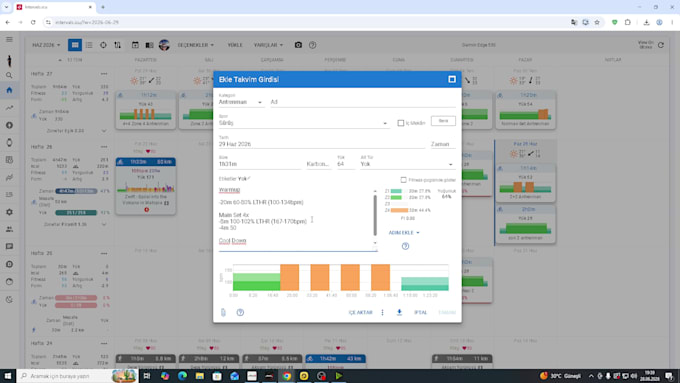
Task: Open the athletes people icon in sidebar
Action: pos(9,229)
